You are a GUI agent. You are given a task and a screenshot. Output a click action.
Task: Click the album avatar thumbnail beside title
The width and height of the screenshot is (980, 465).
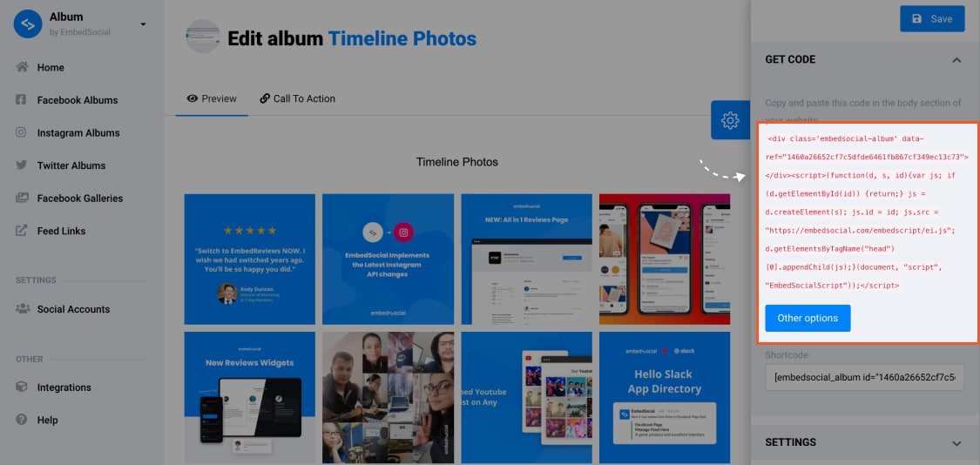[x=203, y=37]
